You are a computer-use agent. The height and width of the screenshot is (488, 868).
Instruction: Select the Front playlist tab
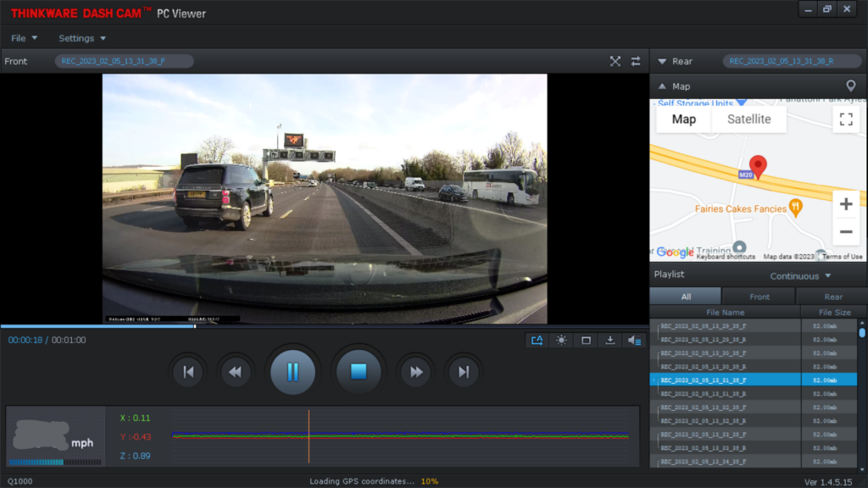pos(759,297)
